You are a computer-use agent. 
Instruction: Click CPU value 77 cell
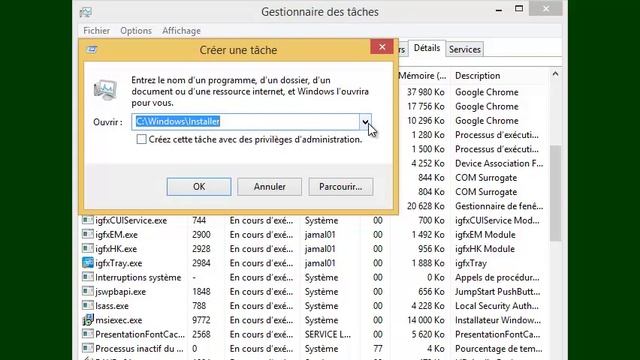tap(378, 349)
